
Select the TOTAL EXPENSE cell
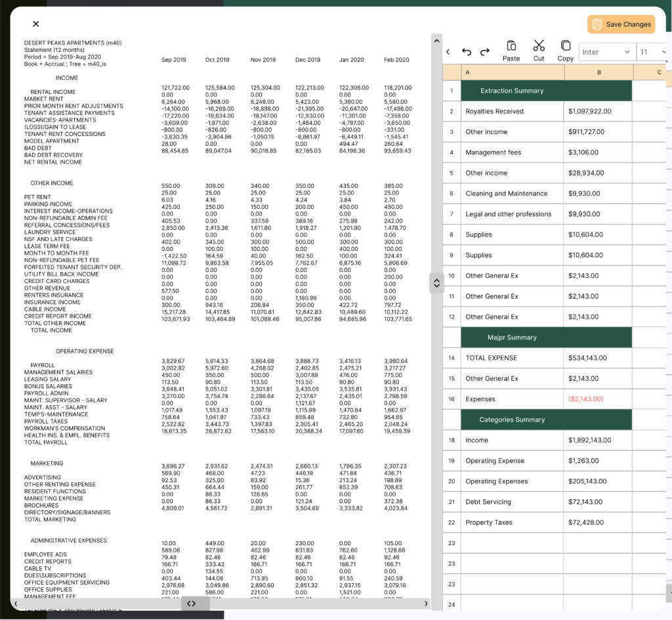512,358
